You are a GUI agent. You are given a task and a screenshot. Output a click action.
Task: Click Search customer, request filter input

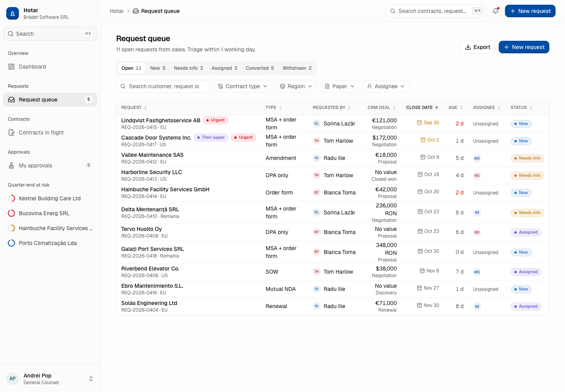click(163, 86)
